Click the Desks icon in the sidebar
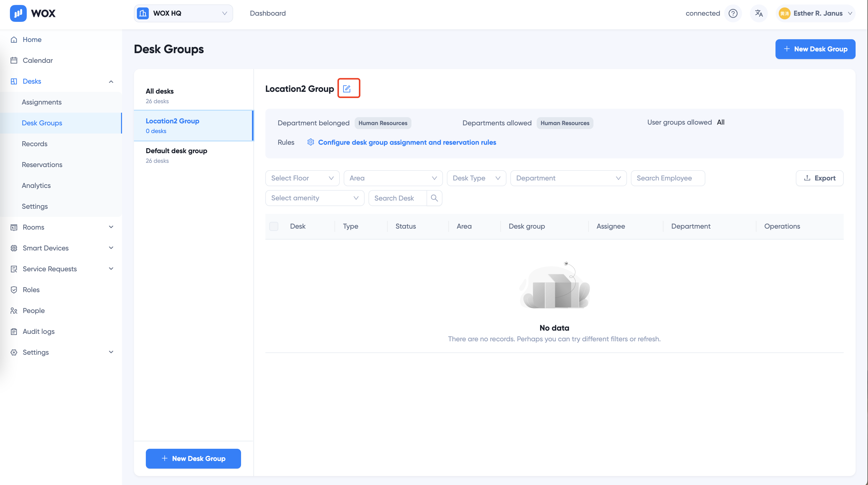 click(14, 81)
